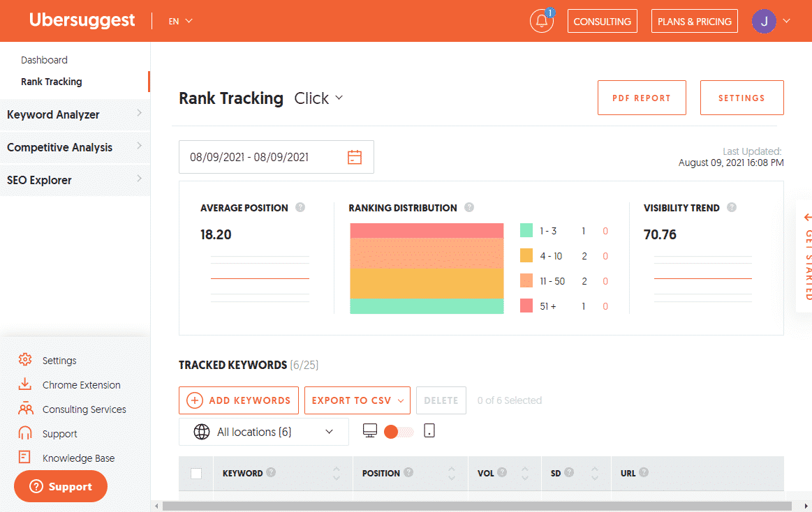The height and width of the screenshot is (512, 812).
Task: Check the select-all keywords checkbox
Action: tap(196, 473)
